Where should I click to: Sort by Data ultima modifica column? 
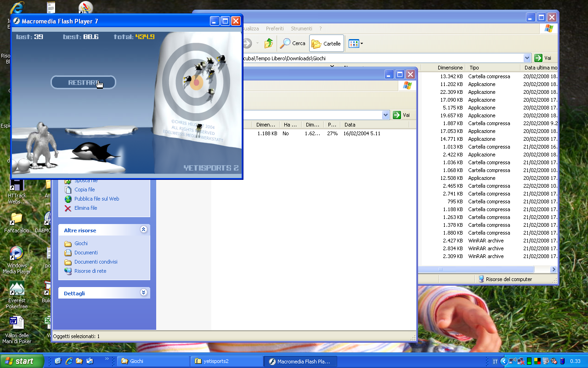coord(540,68)
